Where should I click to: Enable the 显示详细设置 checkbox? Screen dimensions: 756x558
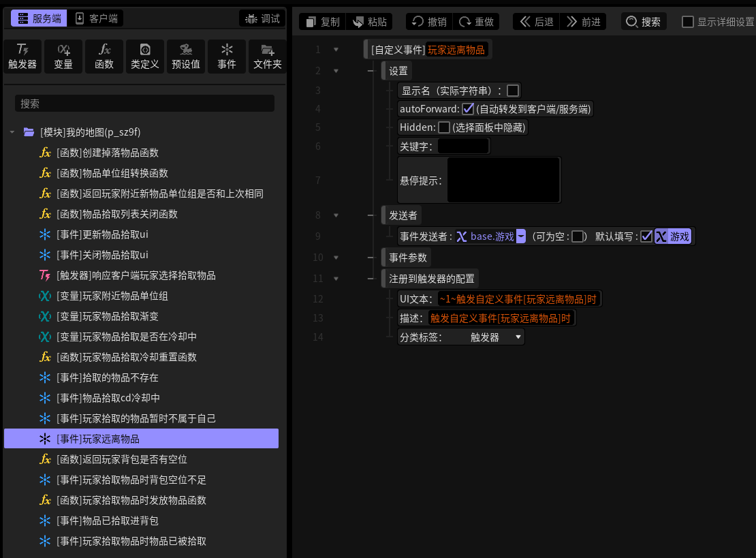(688, 22)
